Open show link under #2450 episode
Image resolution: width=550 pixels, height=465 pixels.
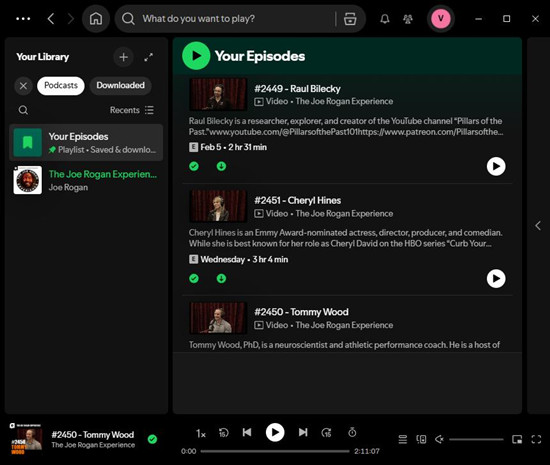344,325
